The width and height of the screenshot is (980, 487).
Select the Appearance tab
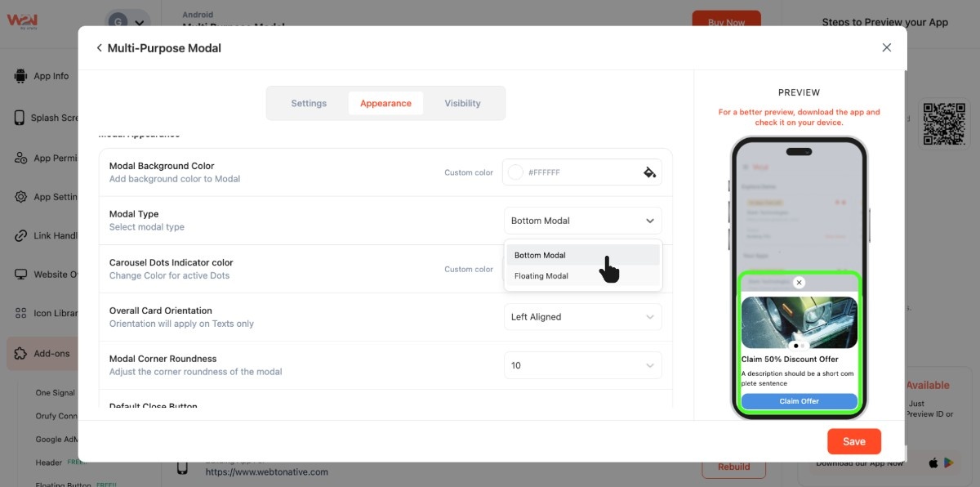[385, 104]
